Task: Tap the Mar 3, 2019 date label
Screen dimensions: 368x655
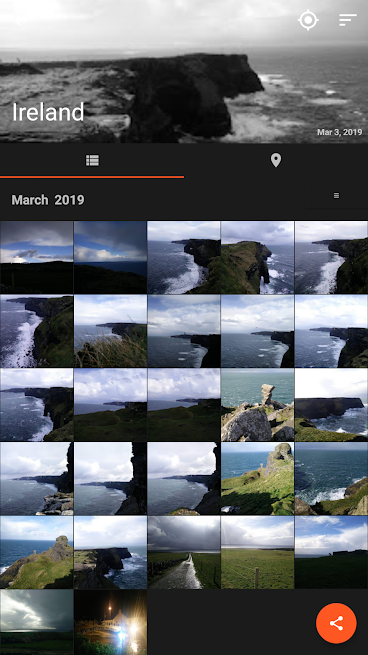Action: coord(339,132)
